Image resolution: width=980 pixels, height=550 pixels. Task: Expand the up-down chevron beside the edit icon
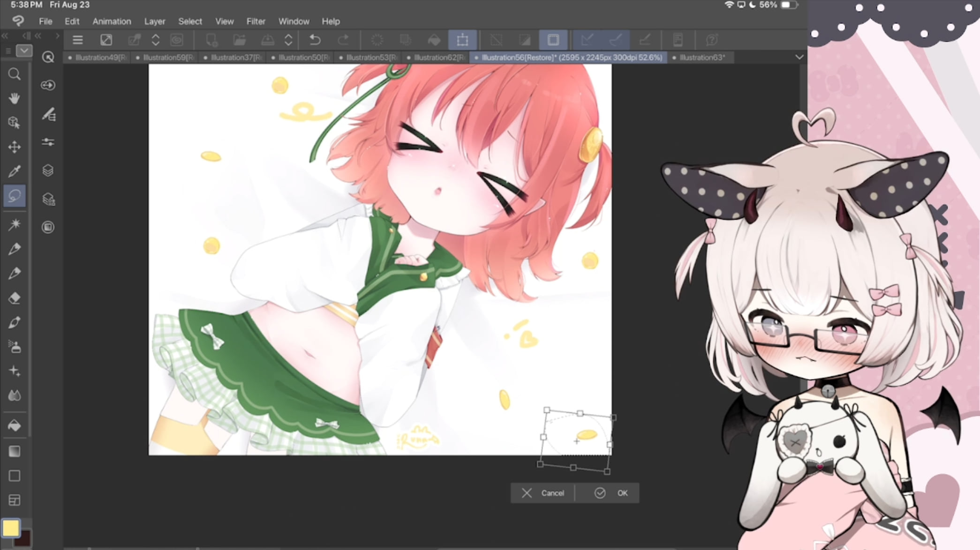156,40
